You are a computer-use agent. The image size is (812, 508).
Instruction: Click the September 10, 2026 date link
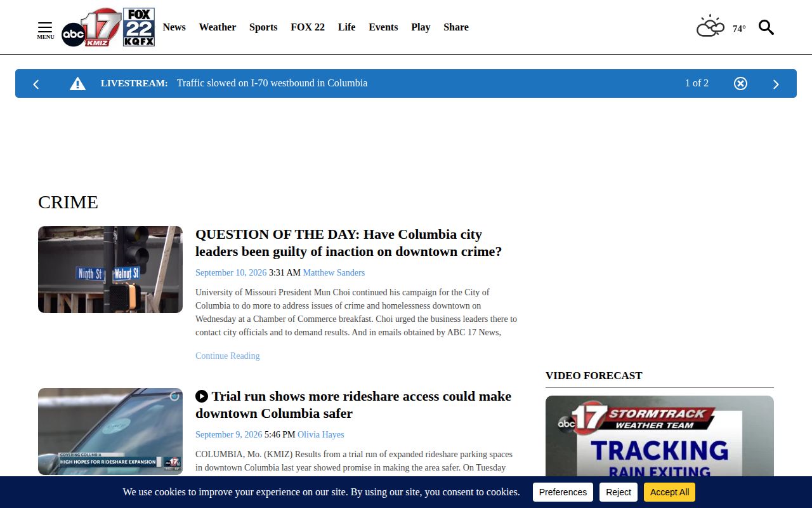[231, 272]
